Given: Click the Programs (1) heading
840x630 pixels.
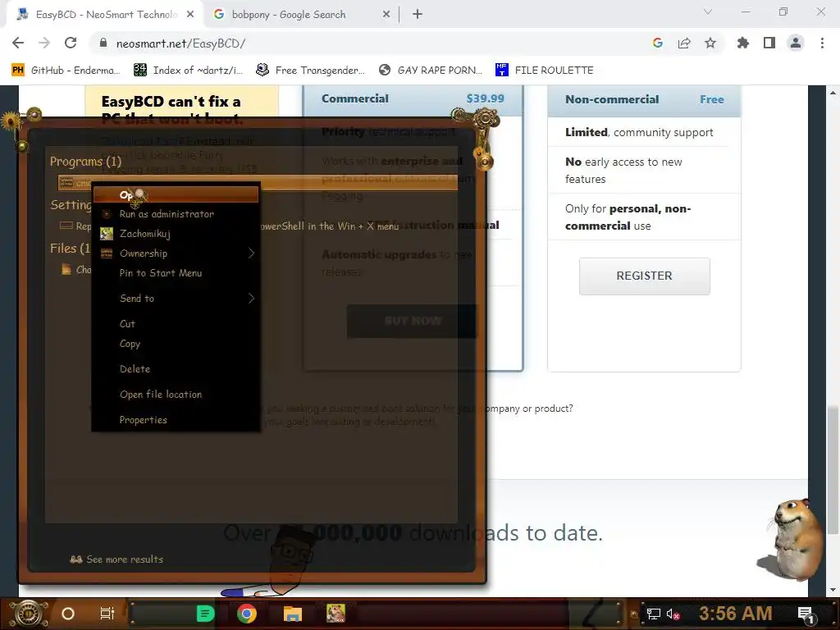Looking at the screenshot, I should (x=85, y=162).
